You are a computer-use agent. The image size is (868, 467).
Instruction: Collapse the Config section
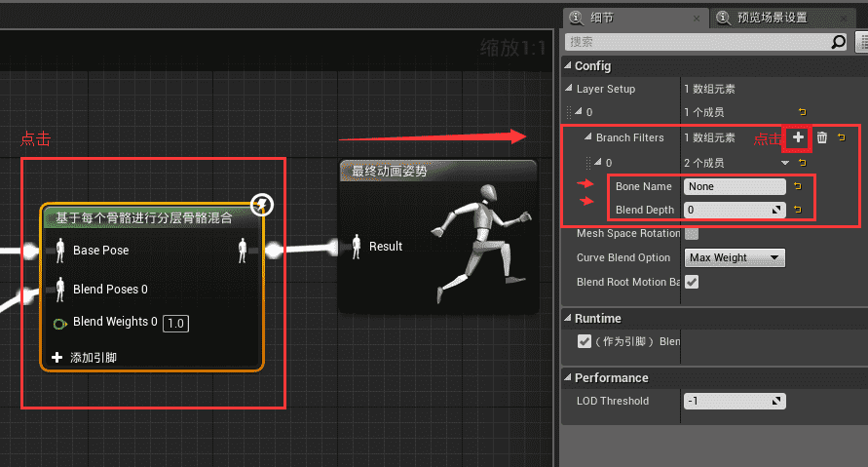click(x=568, y=66)
